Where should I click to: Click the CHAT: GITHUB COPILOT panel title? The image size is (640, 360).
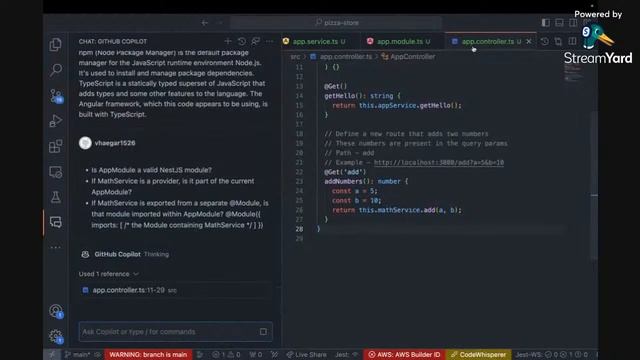[x=113, y=41]
